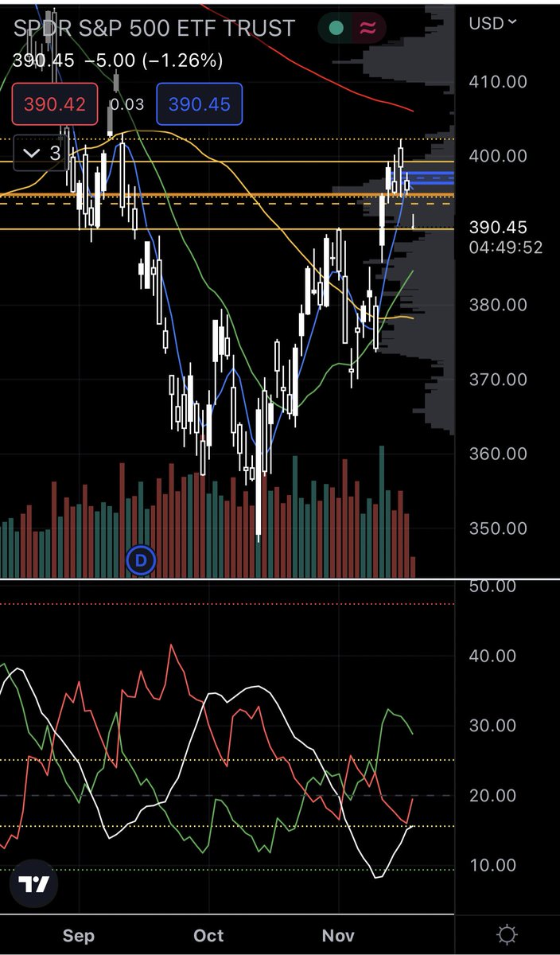The height and width of the screenshot is (955, 560).
Task: Click the 410.00 price axis label
Action: click(498, 81)
